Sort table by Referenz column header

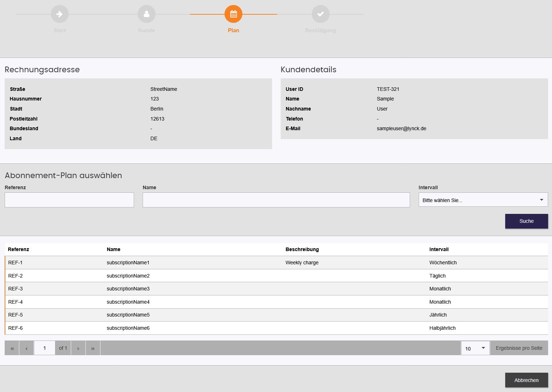coord(19,249)
